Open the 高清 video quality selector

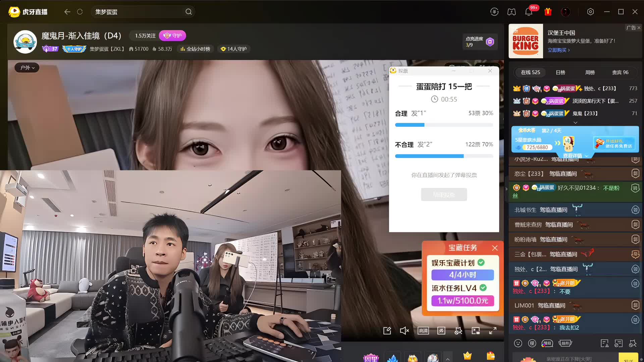pyautogui.click(x=423, y=331)
